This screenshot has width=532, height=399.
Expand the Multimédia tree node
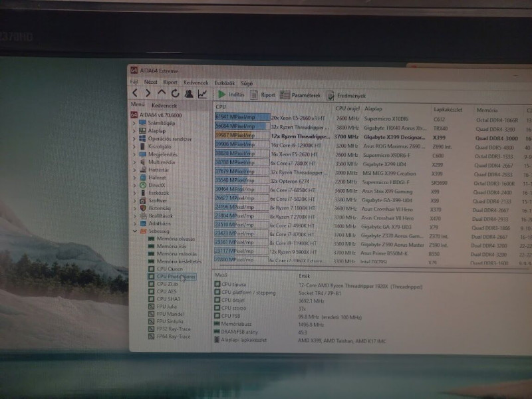(x=134, y=162)
